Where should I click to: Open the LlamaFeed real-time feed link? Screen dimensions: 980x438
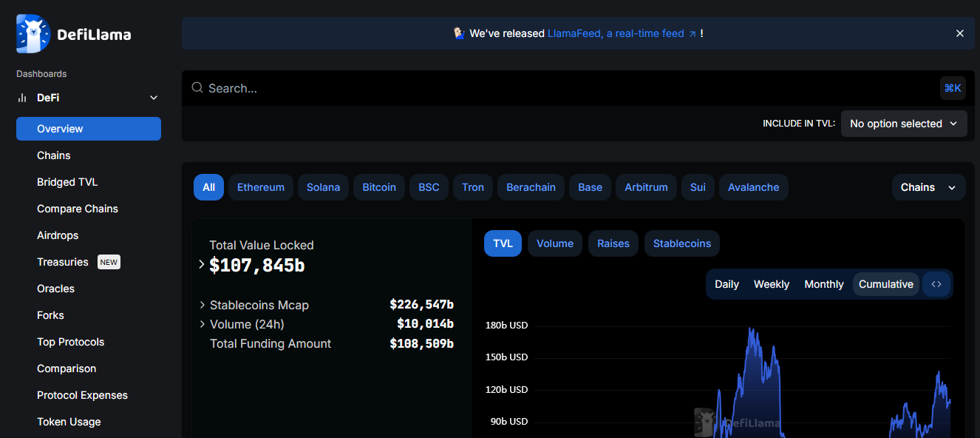(x=621, y=33)
